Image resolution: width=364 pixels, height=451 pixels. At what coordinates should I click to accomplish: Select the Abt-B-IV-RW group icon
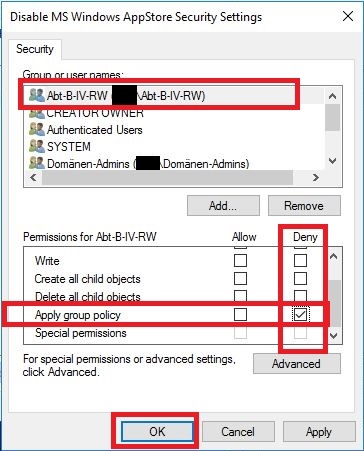[x=37, y=95]
